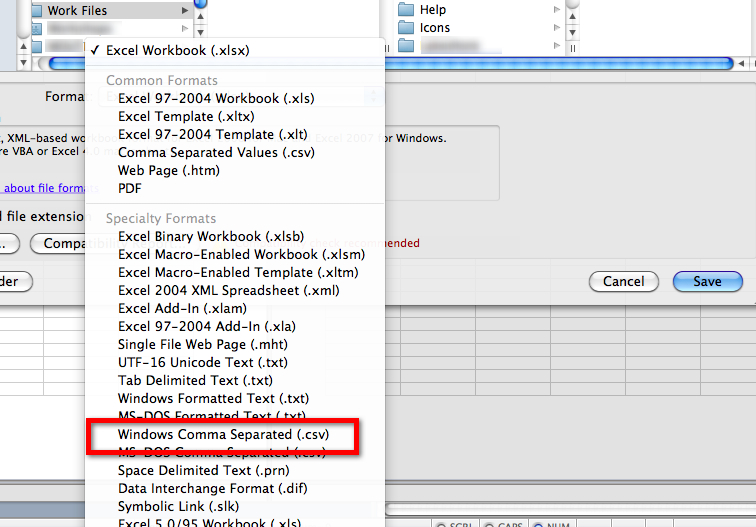Expand the Work Files folder arrow

[185, 10]
